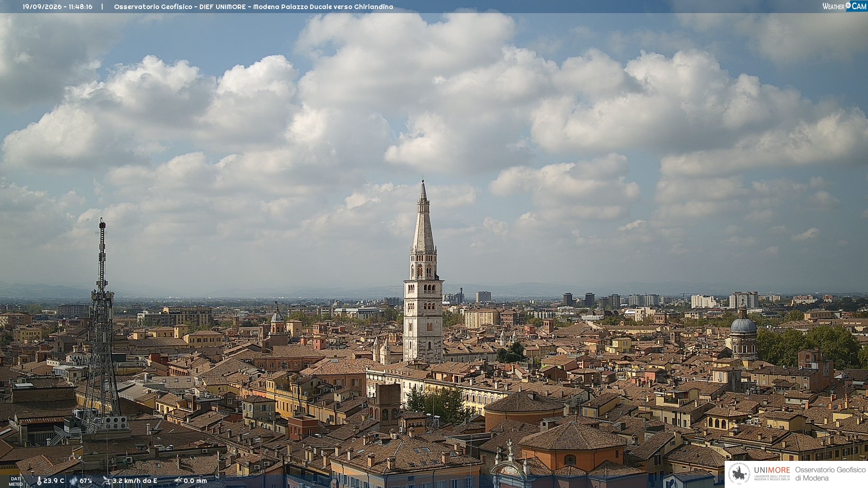This screenshot has width=868, height=488.
Task: Click the Ghirlandina bell tower spire
Action: click(x=423, y=216)
